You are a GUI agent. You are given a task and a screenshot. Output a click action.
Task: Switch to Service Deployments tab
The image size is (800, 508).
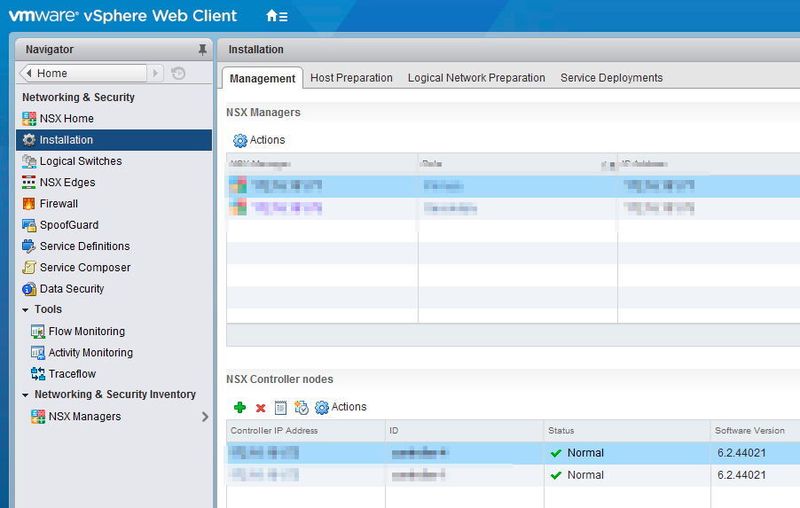(611, 78)
